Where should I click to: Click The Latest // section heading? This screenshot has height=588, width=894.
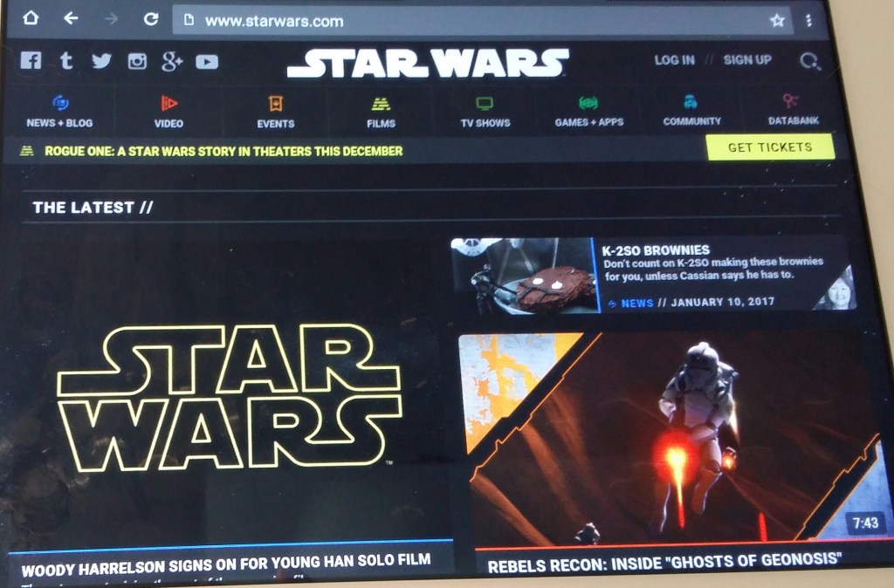[93, 208]
